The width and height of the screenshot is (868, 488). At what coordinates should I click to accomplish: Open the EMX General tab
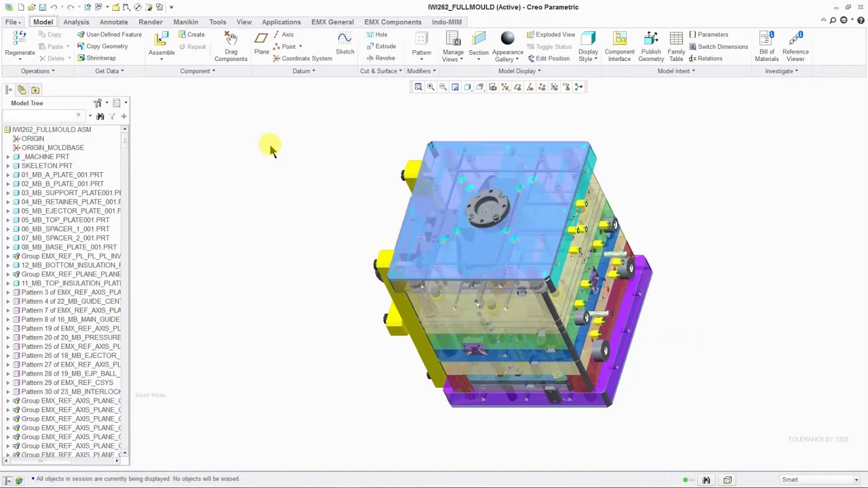point(332,22)
